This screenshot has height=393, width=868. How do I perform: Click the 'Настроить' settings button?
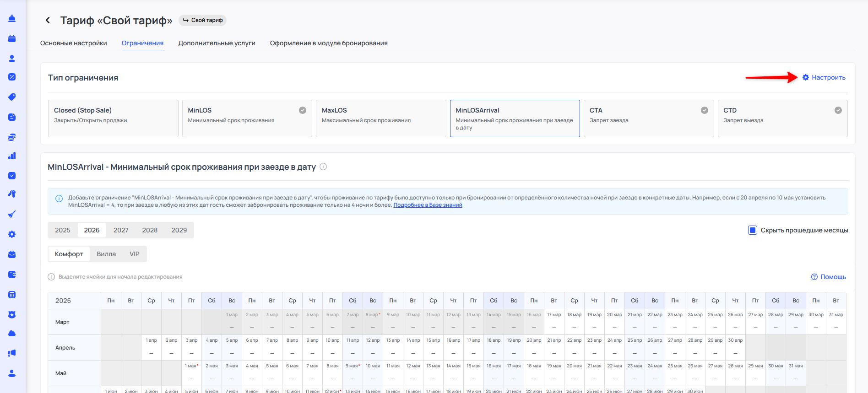(x=824, y=77)
